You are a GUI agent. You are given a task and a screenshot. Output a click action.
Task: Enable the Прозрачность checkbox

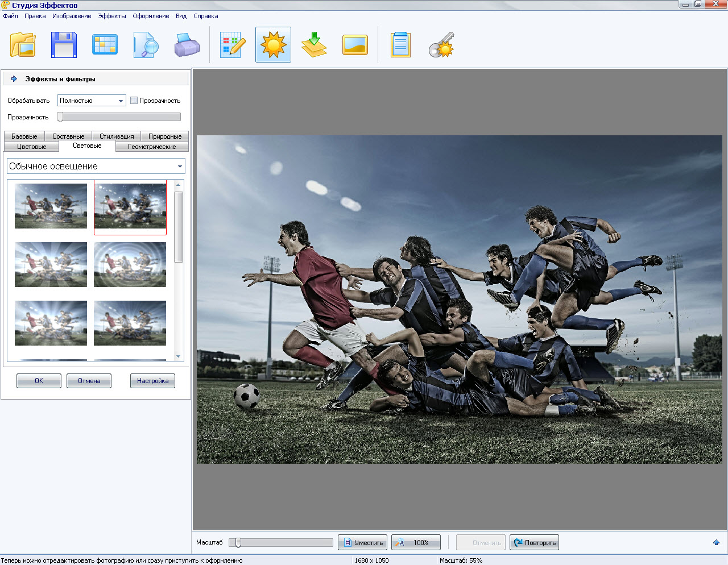134,101
